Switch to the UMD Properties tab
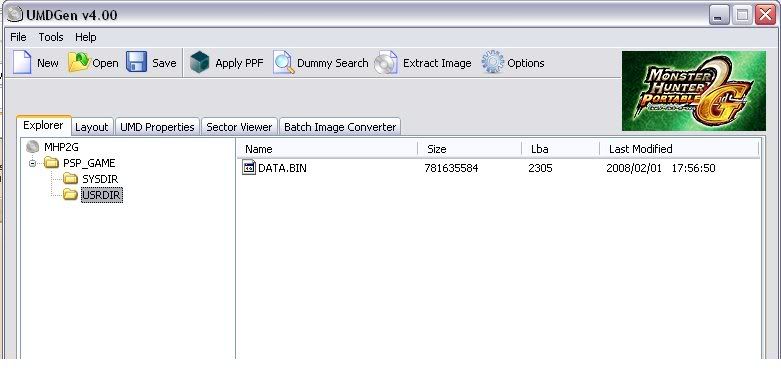The height and width of the screenshot is (384, 781). pos(157,127)
